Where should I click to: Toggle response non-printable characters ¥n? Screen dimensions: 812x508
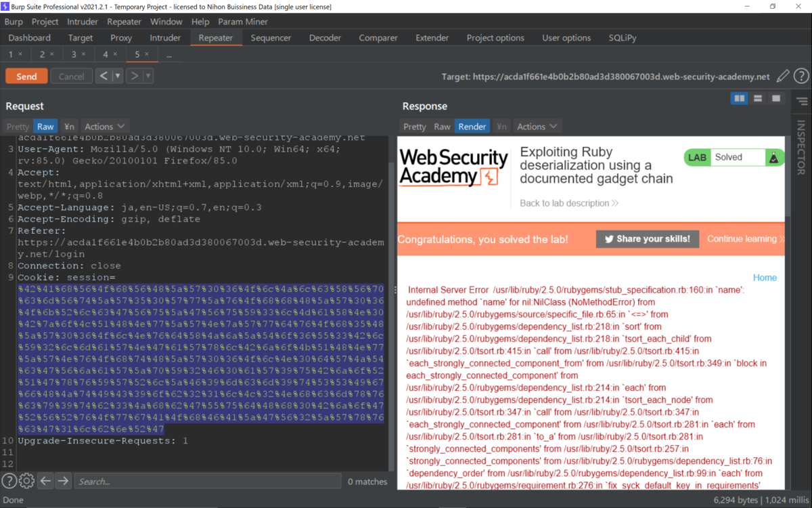tap(501, 127)
